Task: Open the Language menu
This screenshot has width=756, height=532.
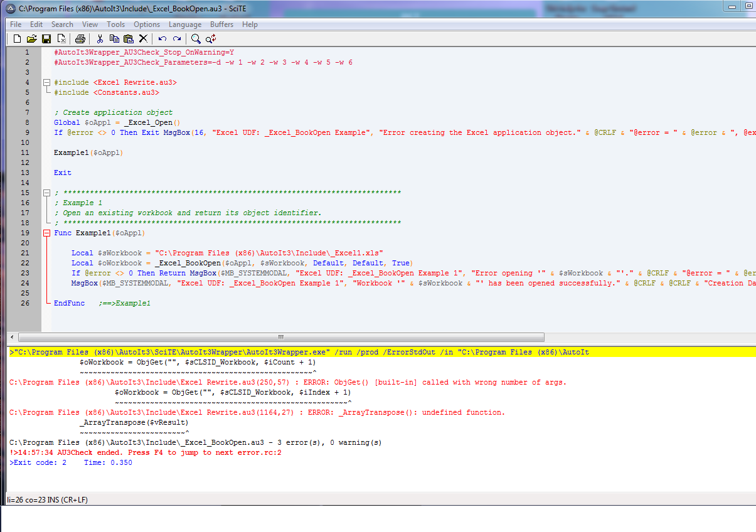Action: [x=185, y=24]
